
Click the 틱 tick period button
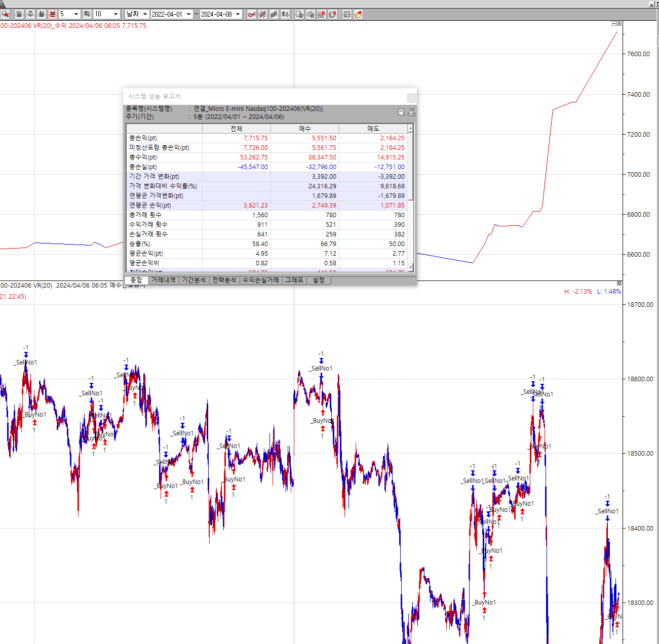[x=87, y=14]
